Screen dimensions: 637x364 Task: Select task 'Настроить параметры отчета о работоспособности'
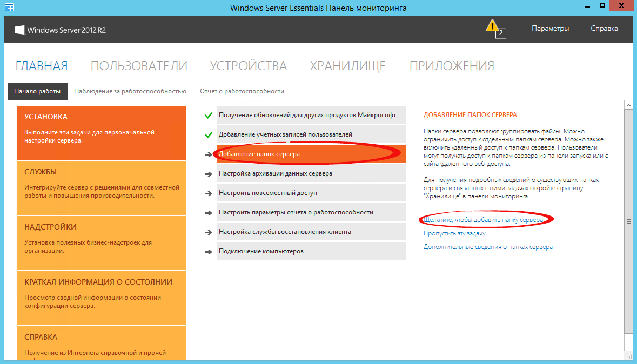click(312, 212)
